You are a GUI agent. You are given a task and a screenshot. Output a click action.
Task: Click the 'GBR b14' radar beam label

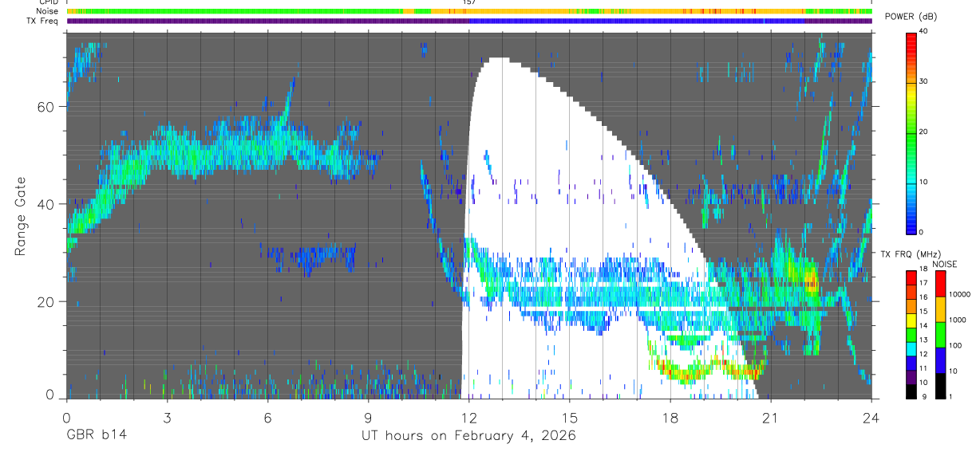tap(96, 435)
